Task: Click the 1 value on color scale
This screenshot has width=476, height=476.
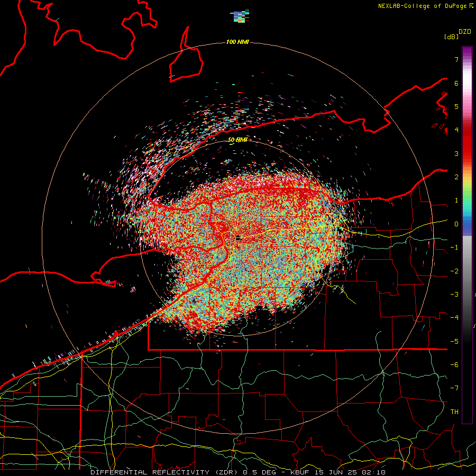Action: [x=456, y=200]
